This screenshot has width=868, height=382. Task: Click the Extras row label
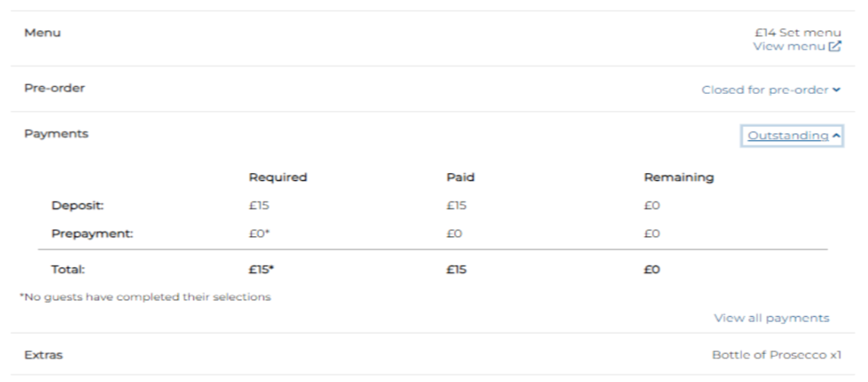click(43, 355)
